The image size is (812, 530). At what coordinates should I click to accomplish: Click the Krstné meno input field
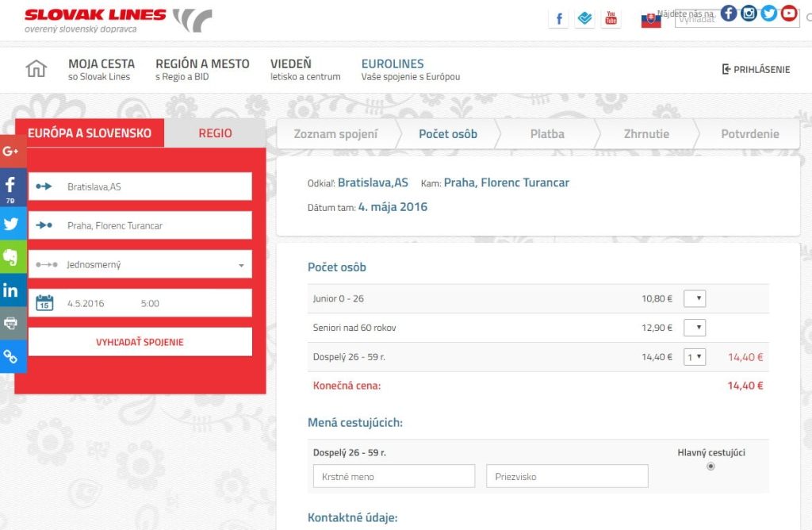[393, 477]
